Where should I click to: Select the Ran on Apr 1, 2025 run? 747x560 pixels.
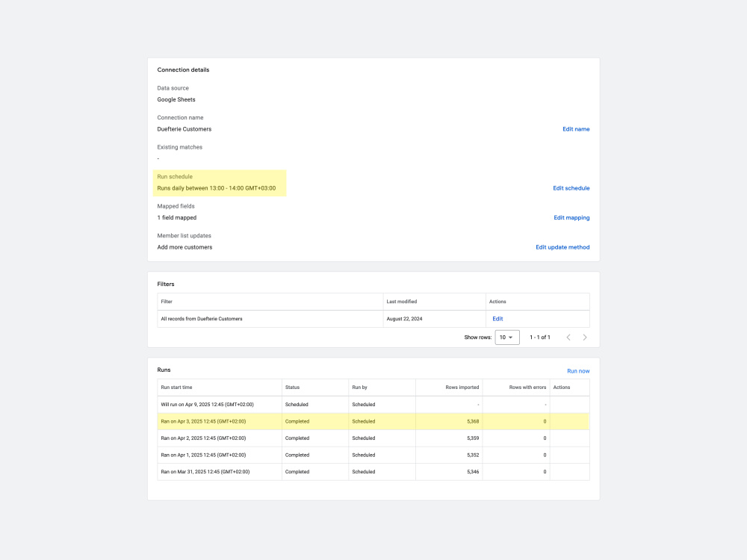click(x=373, y=455)
